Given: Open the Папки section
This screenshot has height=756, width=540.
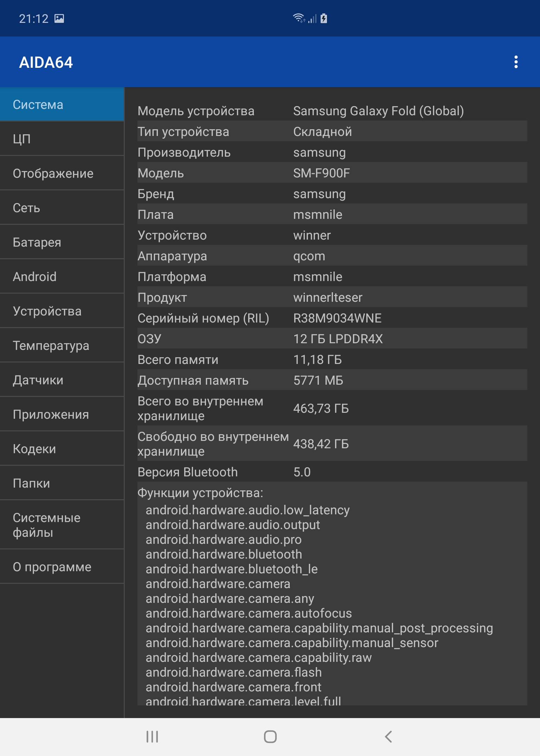Looking at the screenshot, I should (62, 483).
